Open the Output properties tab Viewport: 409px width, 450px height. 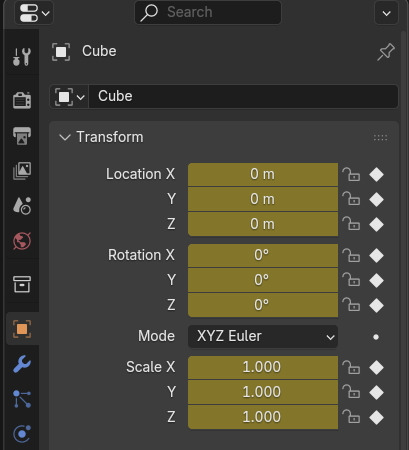click(x=22, y=136)
